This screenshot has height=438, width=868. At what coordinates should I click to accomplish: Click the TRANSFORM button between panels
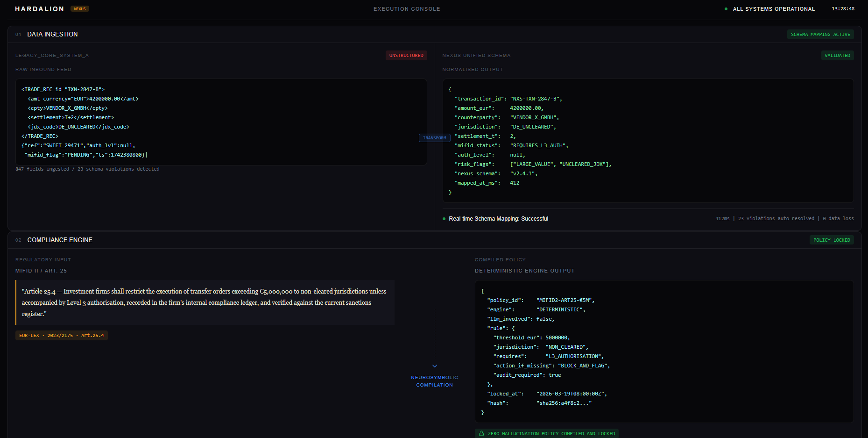click(435, 138)
